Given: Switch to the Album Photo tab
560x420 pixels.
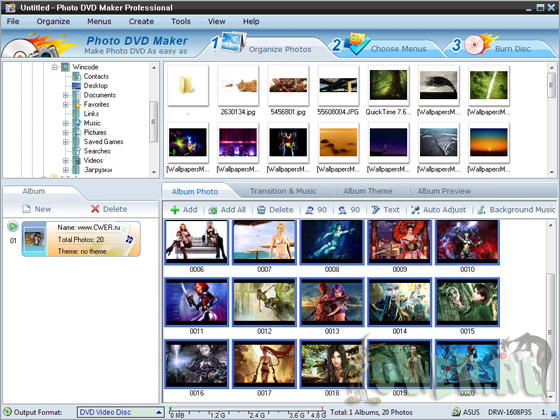Looking at the screenshot, I should coord(195,191).
